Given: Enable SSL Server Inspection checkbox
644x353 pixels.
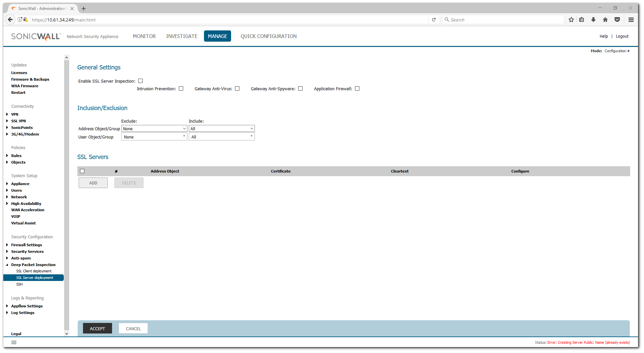Looking at the screenshot, I should coord(141,81).
